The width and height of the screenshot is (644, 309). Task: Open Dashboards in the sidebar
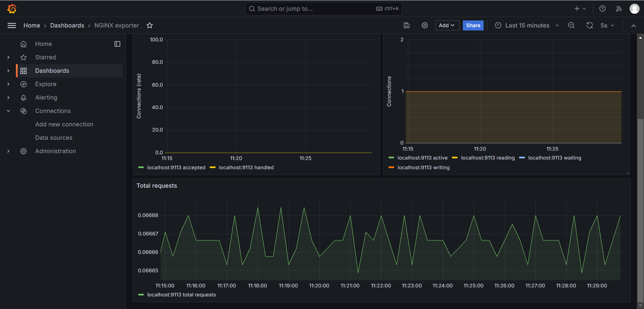click(x=52, y=71)
